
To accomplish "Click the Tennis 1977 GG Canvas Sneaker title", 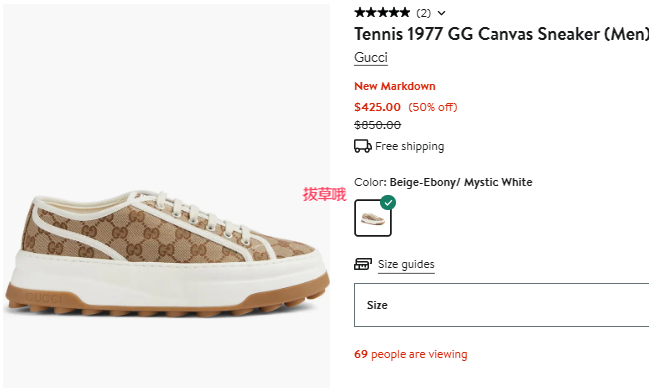I will [x=501, y=34].
